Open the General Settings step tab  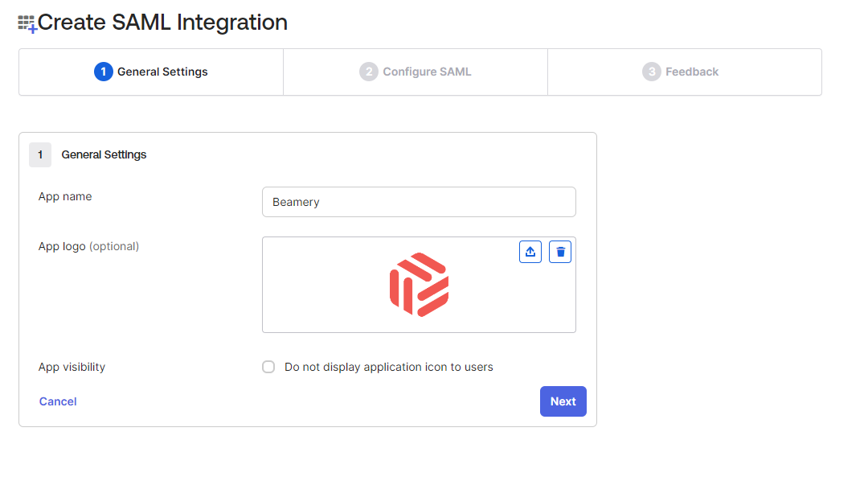(151, 72)
